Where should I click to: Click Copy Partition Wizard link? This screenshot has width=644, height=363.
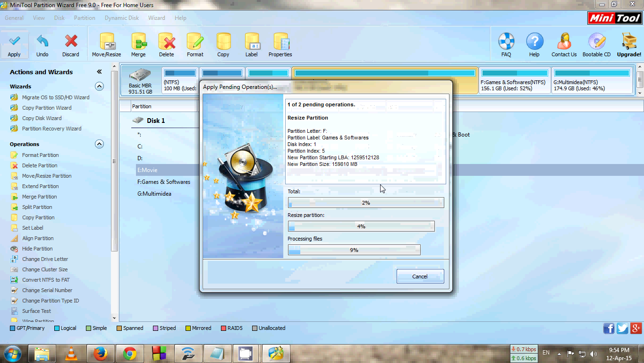pyautogui.click(x=47, y=108)
